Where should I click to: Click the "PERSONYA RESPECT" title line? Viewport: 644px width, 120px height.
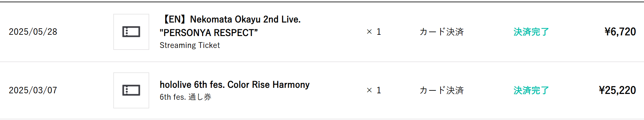point(209,33)
